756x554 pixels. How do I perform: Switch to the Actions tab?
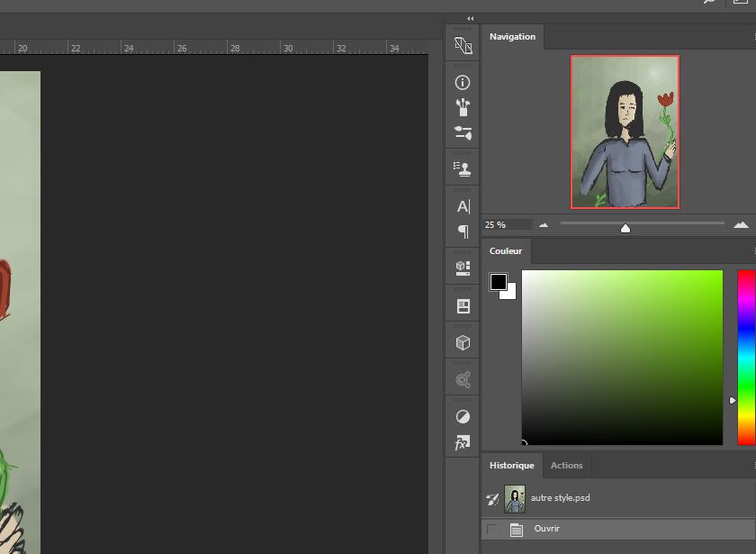[566, 466]
